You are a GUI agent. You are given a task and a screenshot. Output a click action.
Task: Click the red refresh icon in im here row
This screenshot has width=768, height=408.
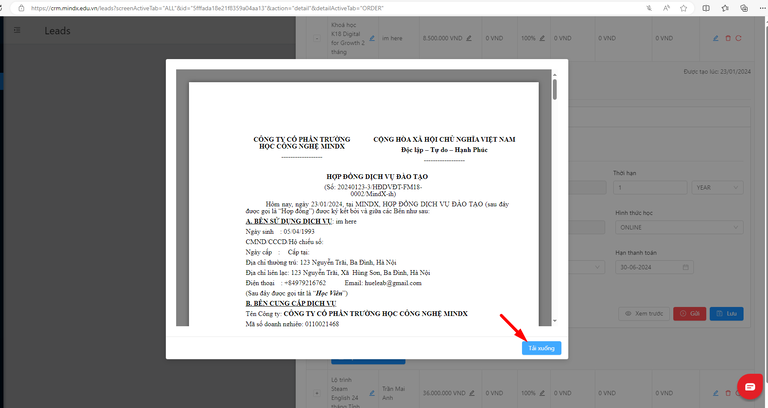pyautogui.click(x=738, y=38)
